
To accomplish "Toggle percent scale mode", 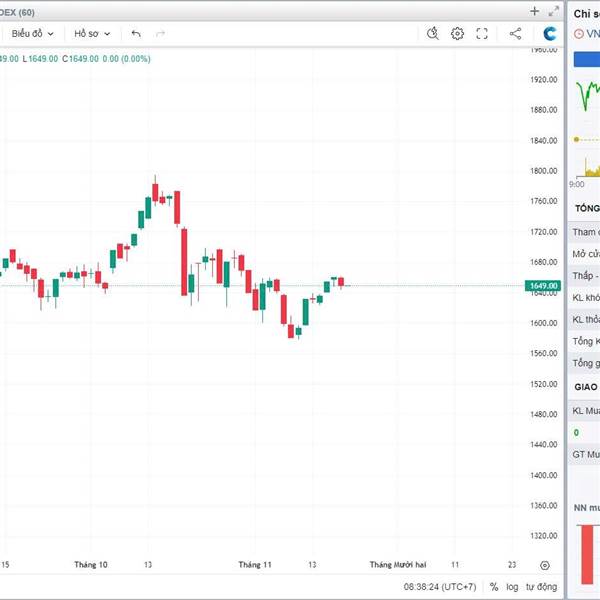I will coord(494,587).
